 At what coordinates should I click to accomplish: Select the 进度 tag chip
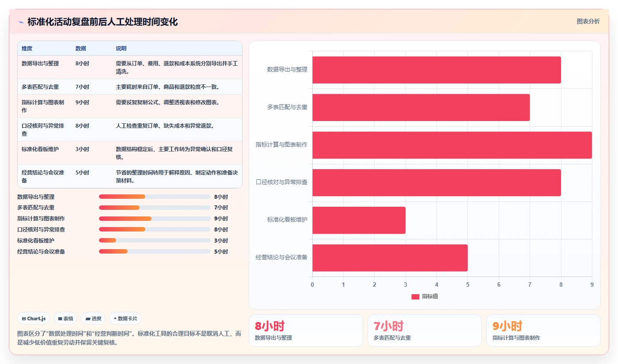tap(93, 318)
